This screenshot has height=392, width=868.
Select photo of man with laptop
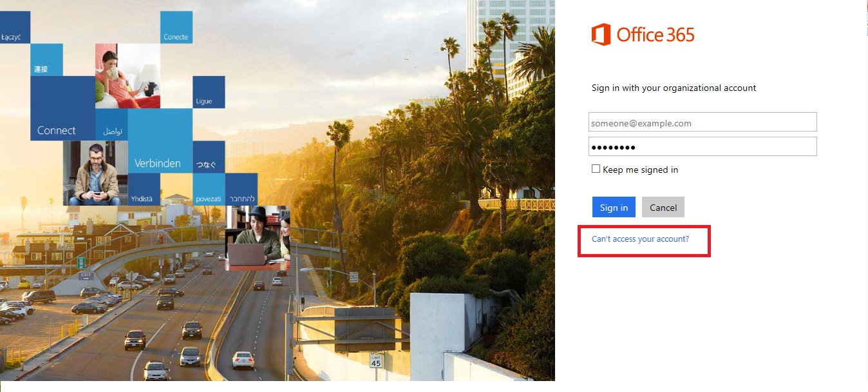[258, 238]
